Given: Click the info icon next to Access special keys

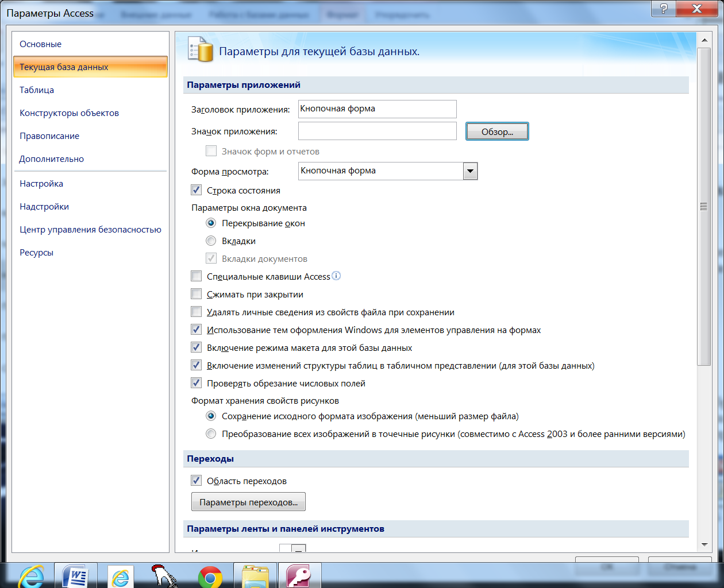Looking at the screenshot, I should pyautogui.click(x=337, y=276).
